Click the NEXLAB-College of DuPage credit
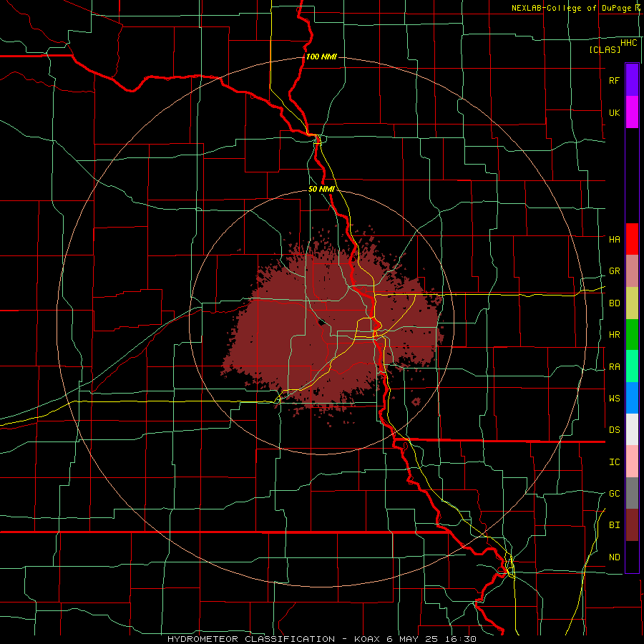This screenshot has width=644, height=644. coord(574,8)
